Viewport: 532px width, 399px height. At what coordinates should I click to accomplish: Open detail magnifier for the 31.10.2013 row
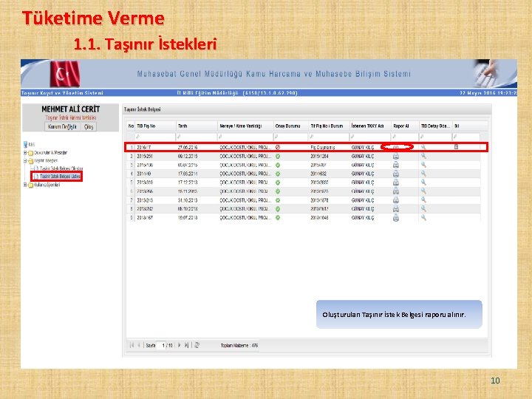pyautogui.click(x=423, y=200)
